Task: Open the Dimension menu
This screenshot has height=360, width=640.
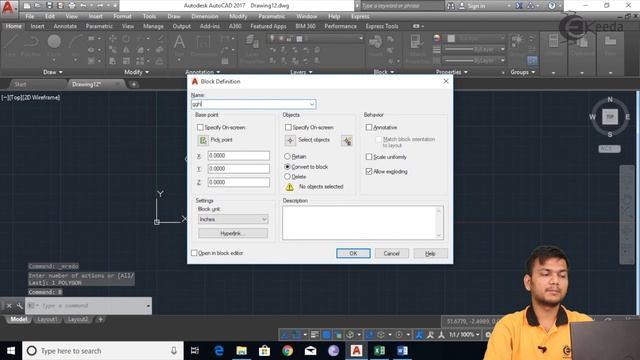Action: pos(205,16)
